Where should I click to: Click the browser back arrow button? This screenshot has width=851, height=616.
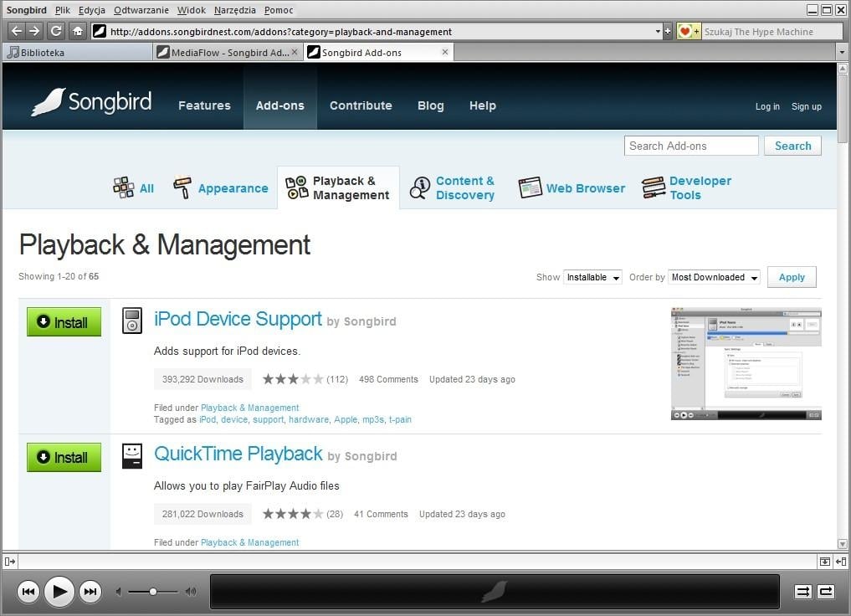pos(16,31)
